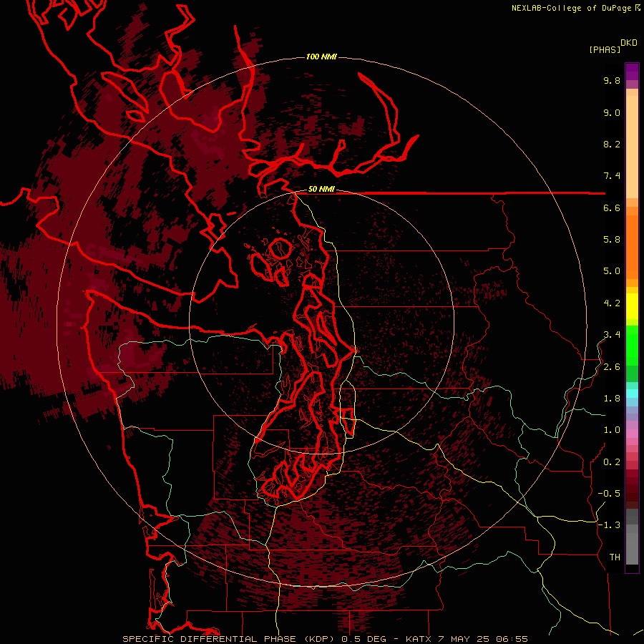Click the 8.2 scale value
This screenshot has height=644, width=644.
(x=612, y=145)
